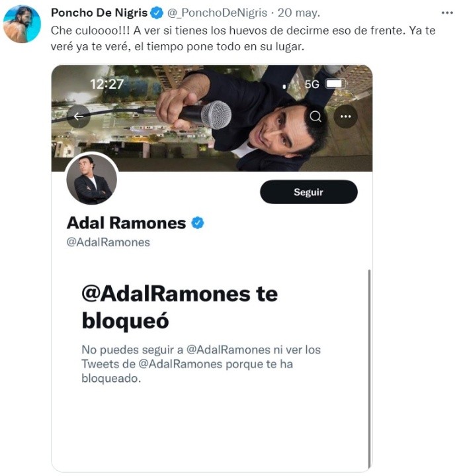Viewport: 463px width, 476px height.
Task: Click the verified badge next to Adal Ramones
Action: [x=197, y=223]
